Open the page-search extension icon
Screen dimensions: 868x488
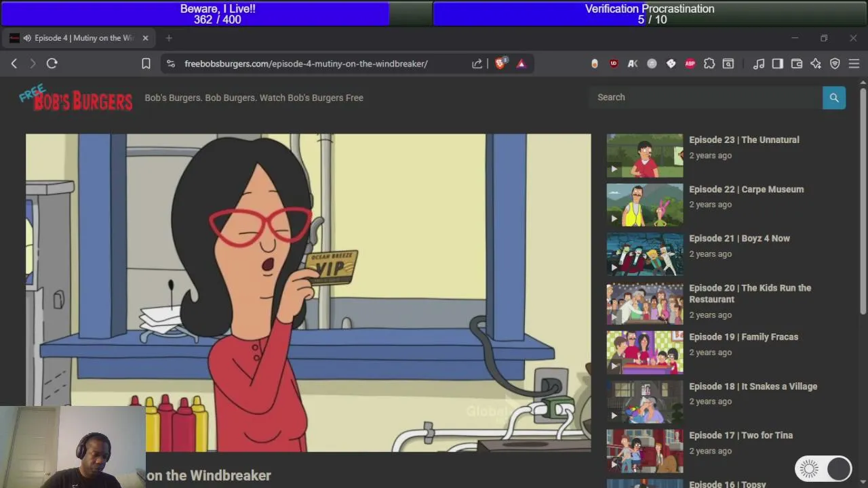click(728, 64)
